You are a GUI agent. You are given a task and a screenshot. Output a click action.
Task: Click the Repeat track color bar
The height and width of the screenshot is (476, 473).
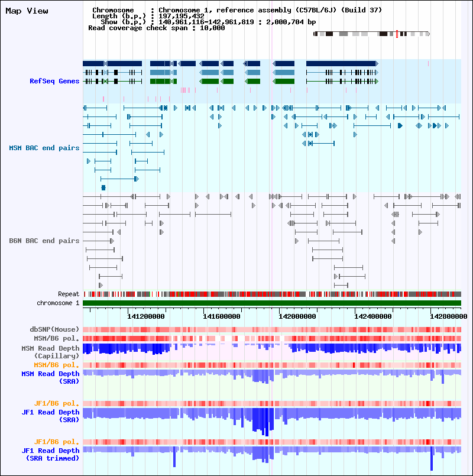[272, 294]
